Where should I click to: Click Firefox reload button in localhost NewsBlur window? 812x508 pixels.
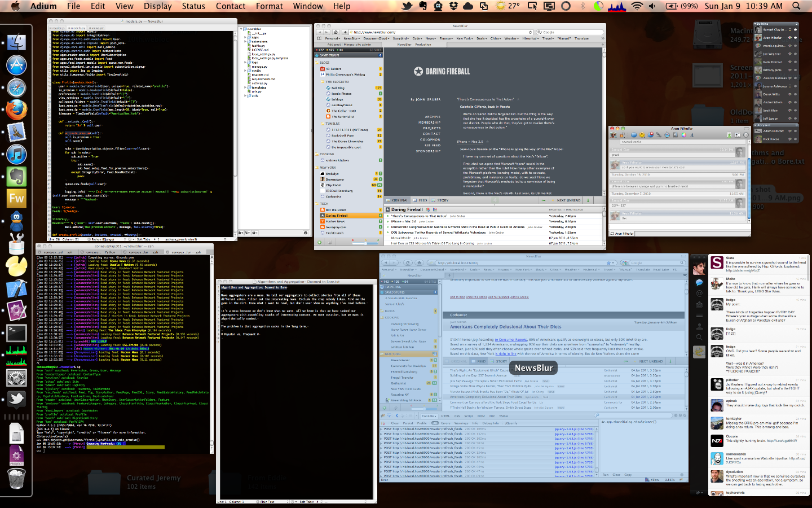[x=408, y=263]
